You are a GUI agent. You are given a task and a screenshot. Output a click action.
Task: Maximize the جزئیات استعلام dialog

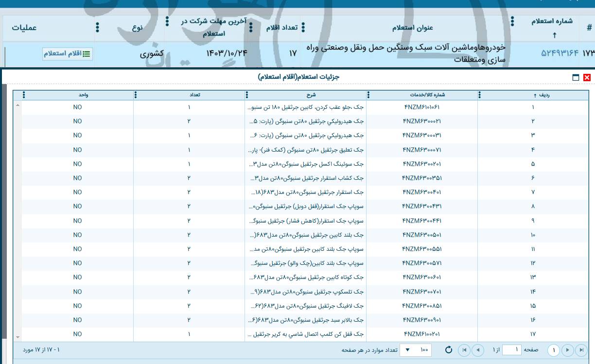(576, 77)
